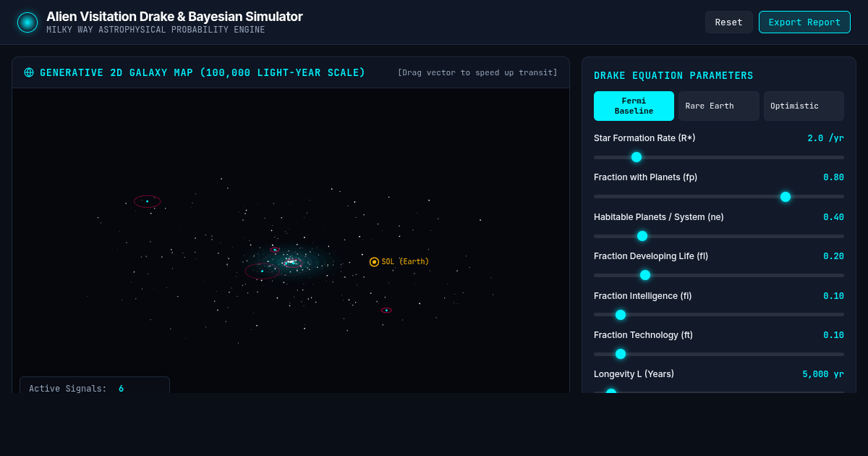868x456 pixels.
Task: Click the 5,000 yr longevity value
Action: click(823, 374)
